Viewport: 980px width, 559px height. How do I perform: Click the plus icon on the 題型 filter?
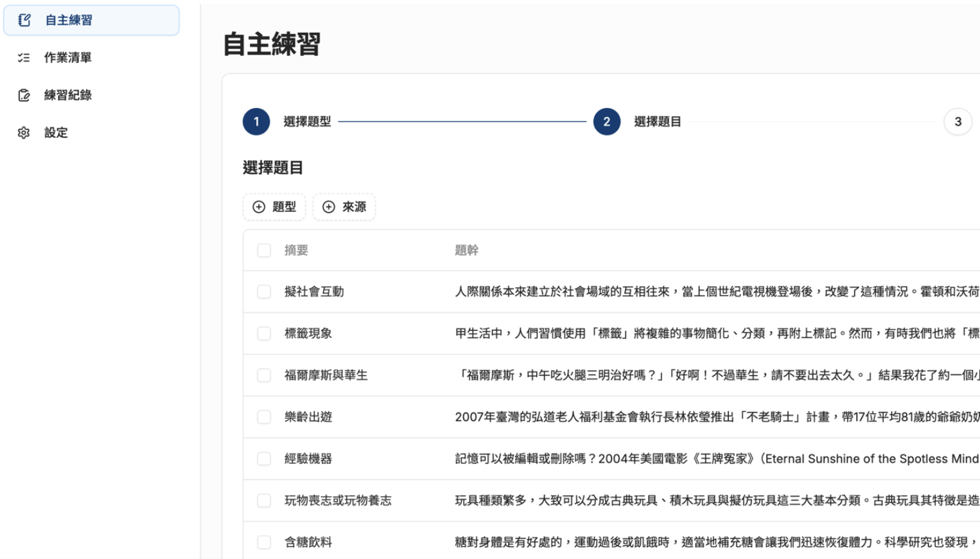tap(258, 207)
